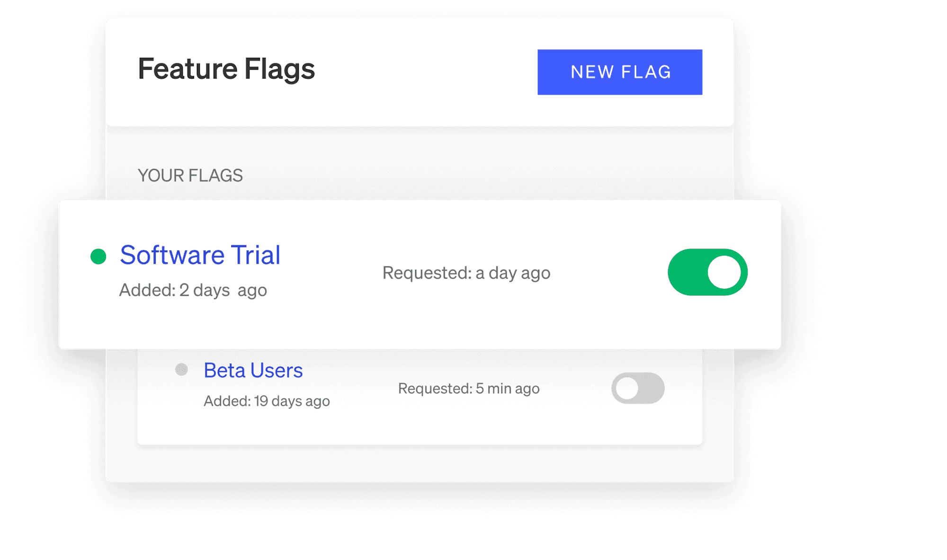947x560 pixels.
Task: Open the Beta Users flag details
Action: pyautogui.click(x=253, y=370)
